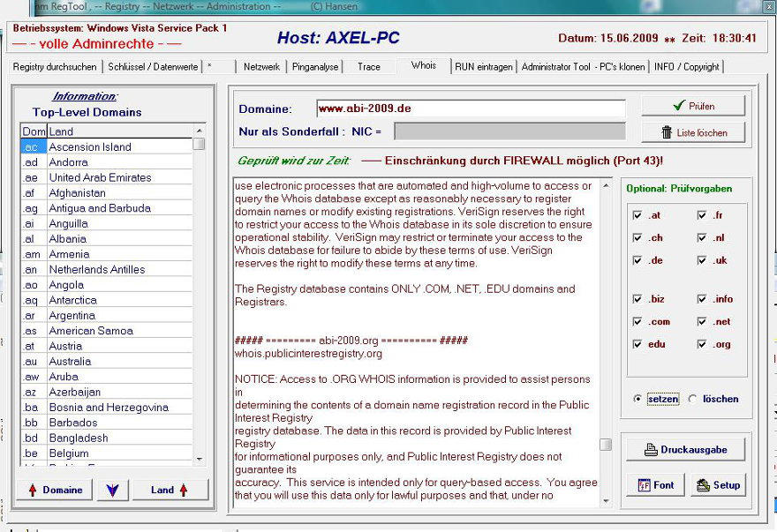The image size is (777, 532).
Task: Click the blue down-arrow sort button
Action: tap(112, 491)
